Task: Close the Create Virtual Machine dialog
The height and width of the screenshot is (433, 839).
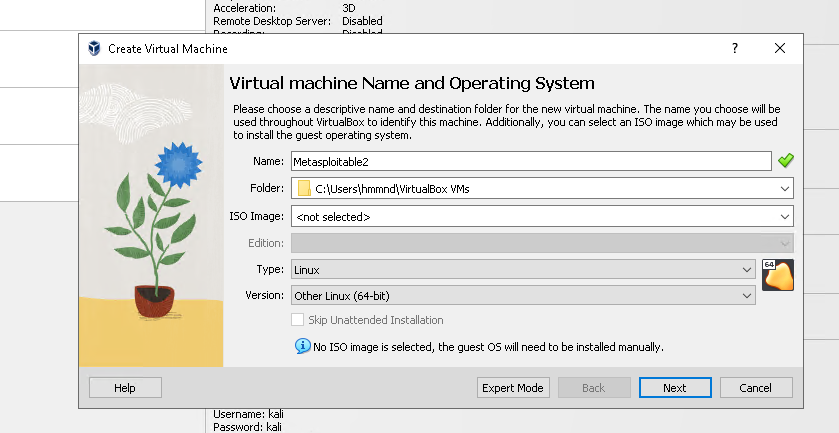Action: coord(780,48)
